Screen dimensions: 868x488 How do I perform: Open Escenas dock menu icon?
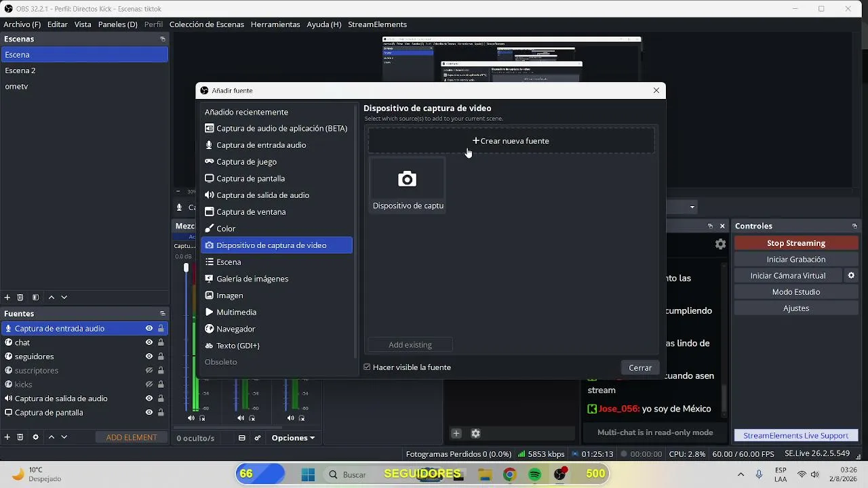(x=163, y=39)
